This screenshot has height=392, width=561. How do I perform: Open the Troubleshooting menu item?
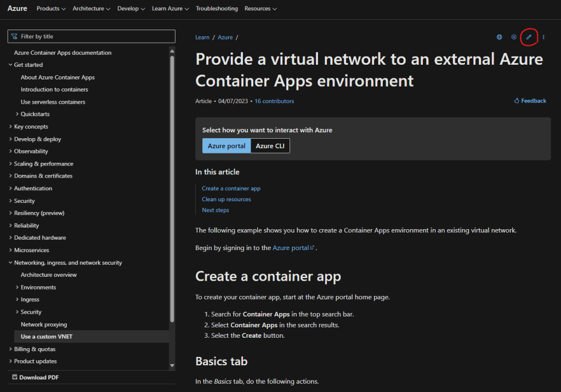(217, 9)
